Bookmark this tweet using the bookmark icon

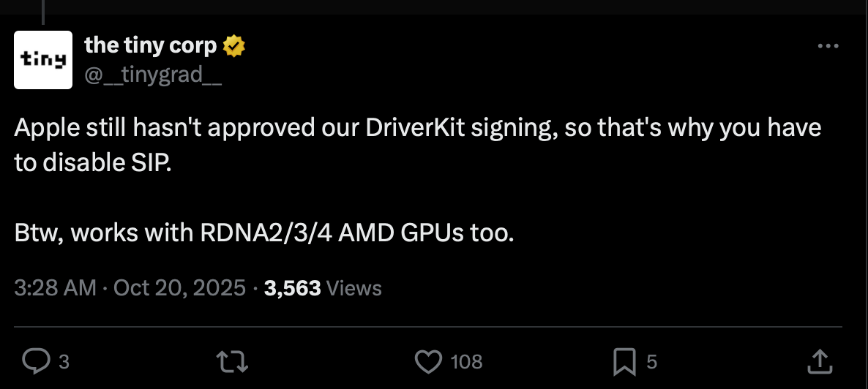[x=623, y=360]
